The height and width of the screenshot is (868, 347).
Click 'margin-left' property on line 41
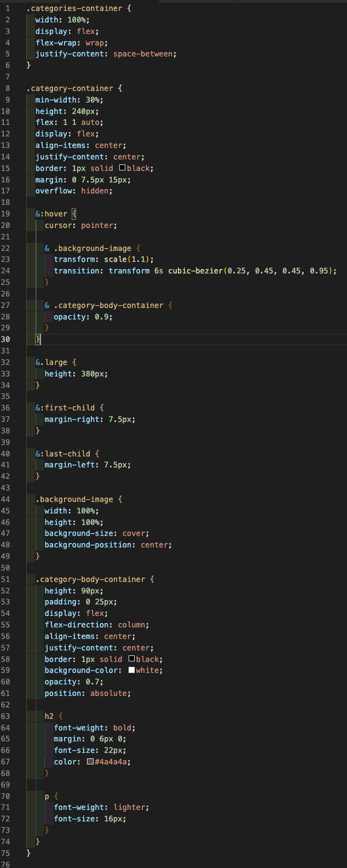click(70, 465)
